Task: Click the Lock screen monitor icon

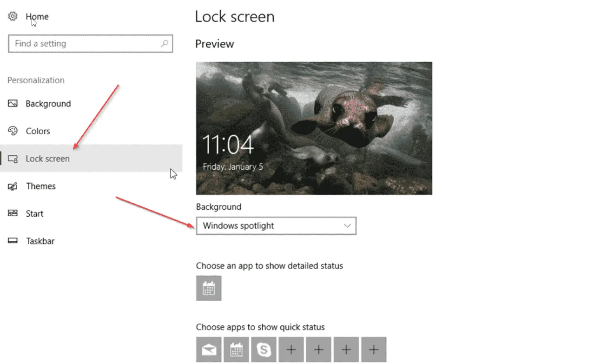Action: pyautogui.click(x=13, y=159)
